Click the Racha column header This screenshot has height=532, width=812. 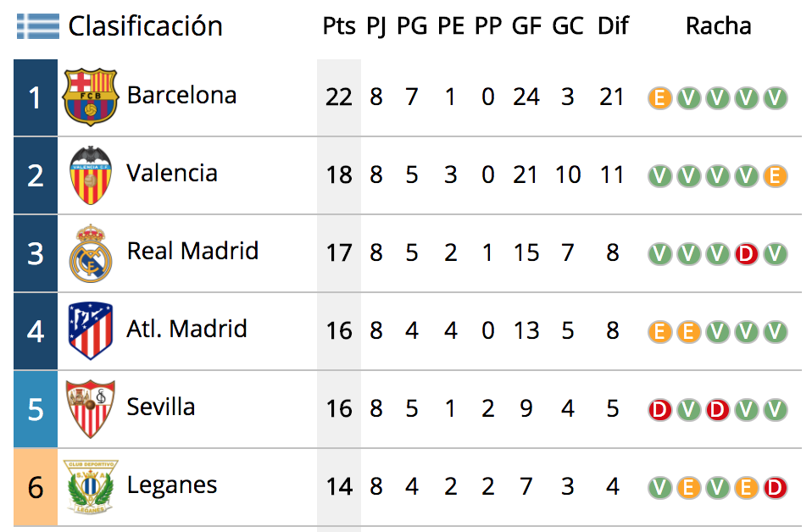718,26
